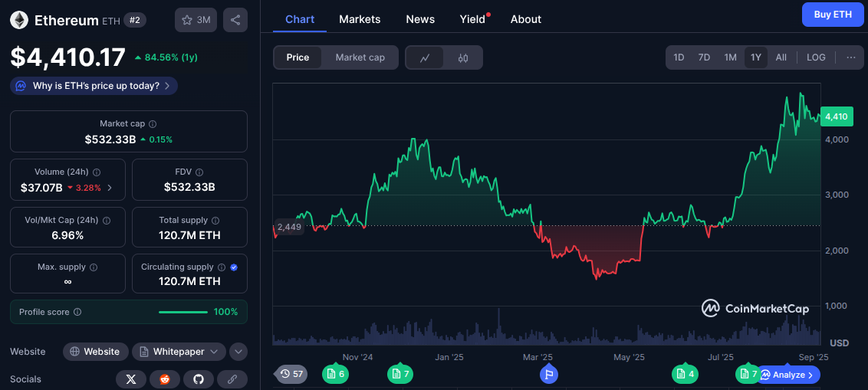The width and height of the screenshot is (868, 390).
Task: Click the blue flag marker at Mar '25
Action: click(549, 375)
